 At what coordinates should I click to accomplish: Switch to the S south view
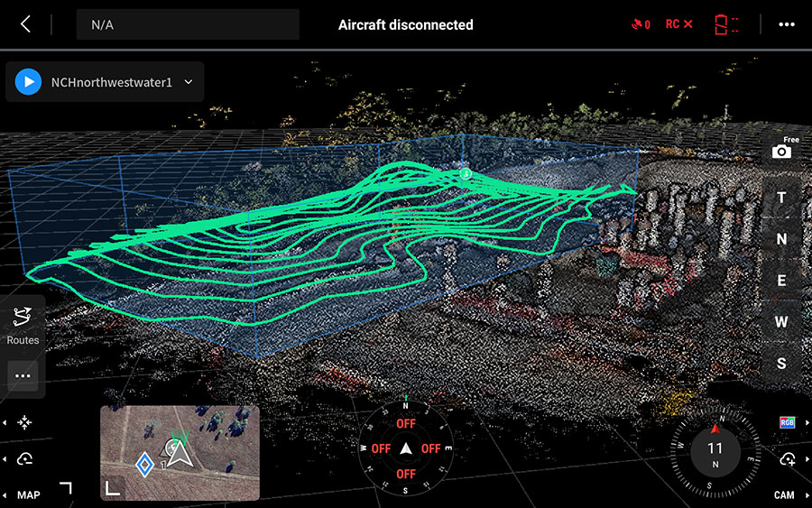click(x=781, y=363)
